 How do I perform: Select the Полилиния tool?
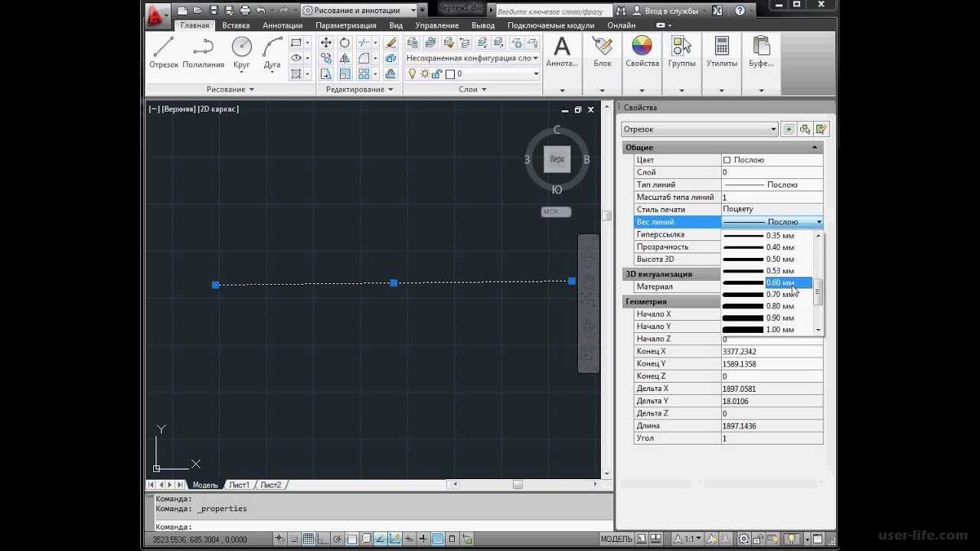204,54
